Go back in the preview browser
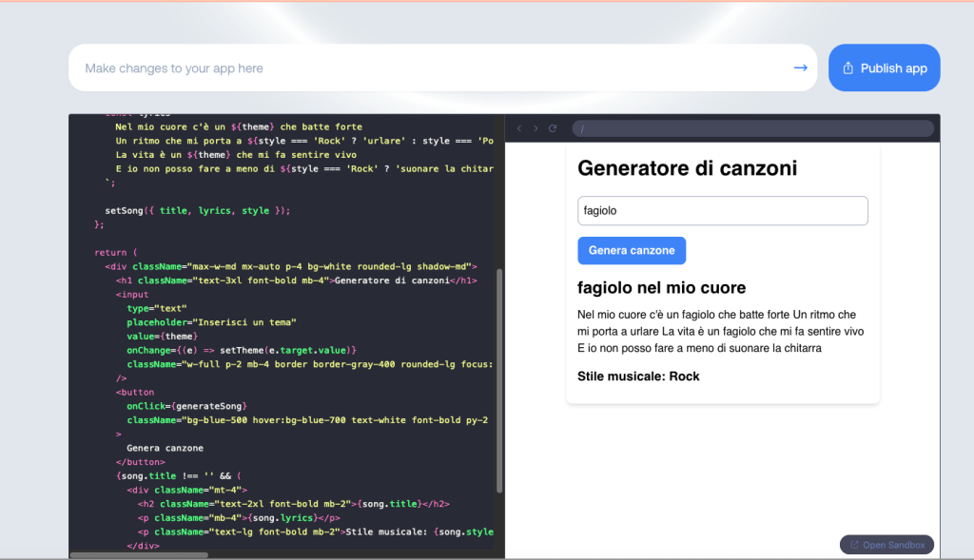 (519, 128)
